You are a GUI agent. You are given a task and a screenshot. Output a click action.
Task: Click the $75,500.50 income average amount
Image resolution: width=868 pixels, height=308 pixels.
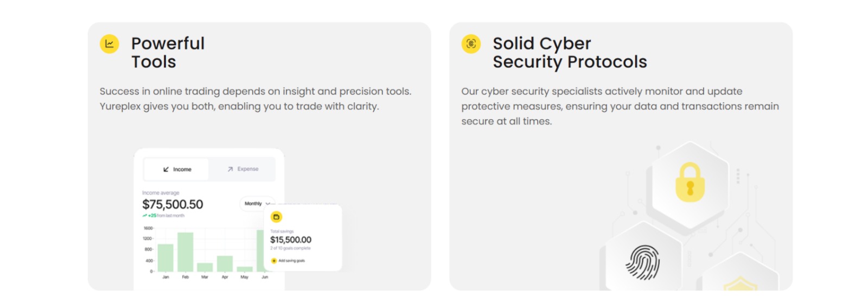click(173, 205)
